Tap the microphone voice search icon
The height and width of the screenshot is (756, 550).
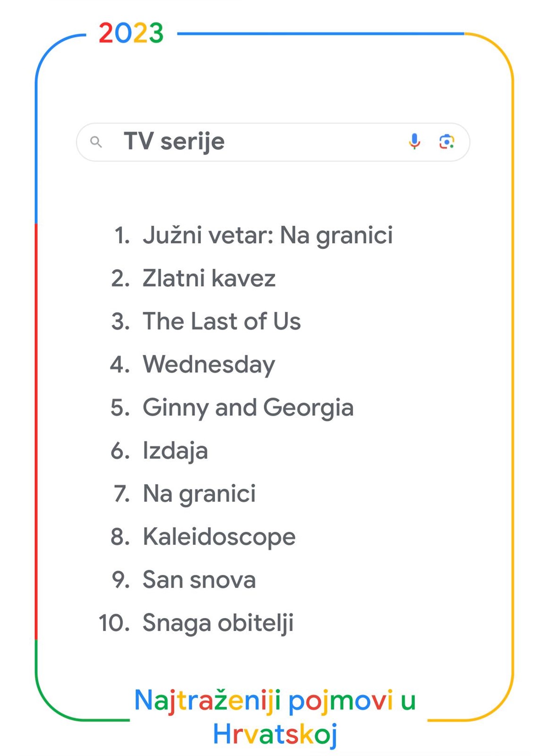coord(414,141)
